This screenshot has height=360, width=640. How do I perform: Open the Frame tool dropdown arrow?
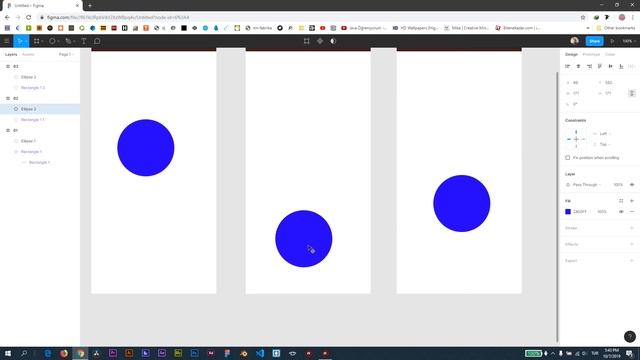point(42,42)
